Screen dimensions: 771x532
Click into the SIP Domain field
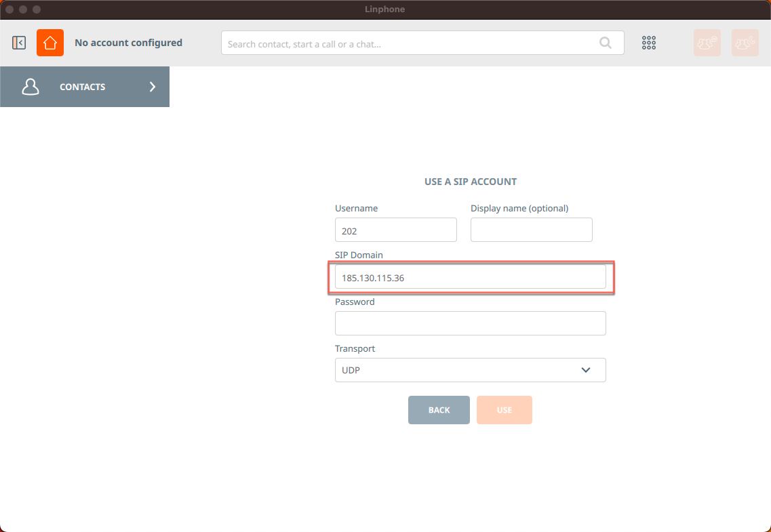470,277
